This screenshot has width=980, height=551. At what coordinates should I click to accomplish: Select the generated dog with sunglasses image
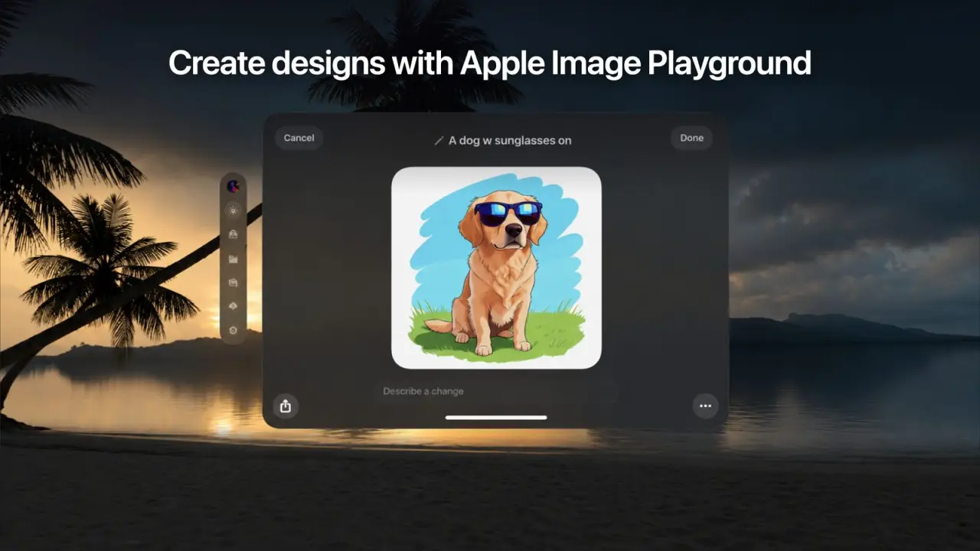coord(496,267)
